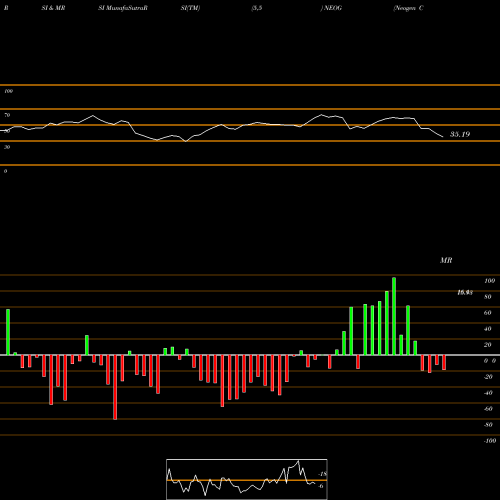Click the RSI axis label 30
The width and height of the screenshot is (500, 500).
click(7, 147)
